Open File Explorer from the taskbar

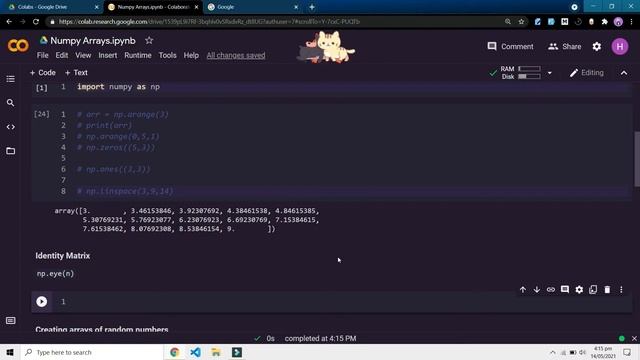(x=216, y=352)
